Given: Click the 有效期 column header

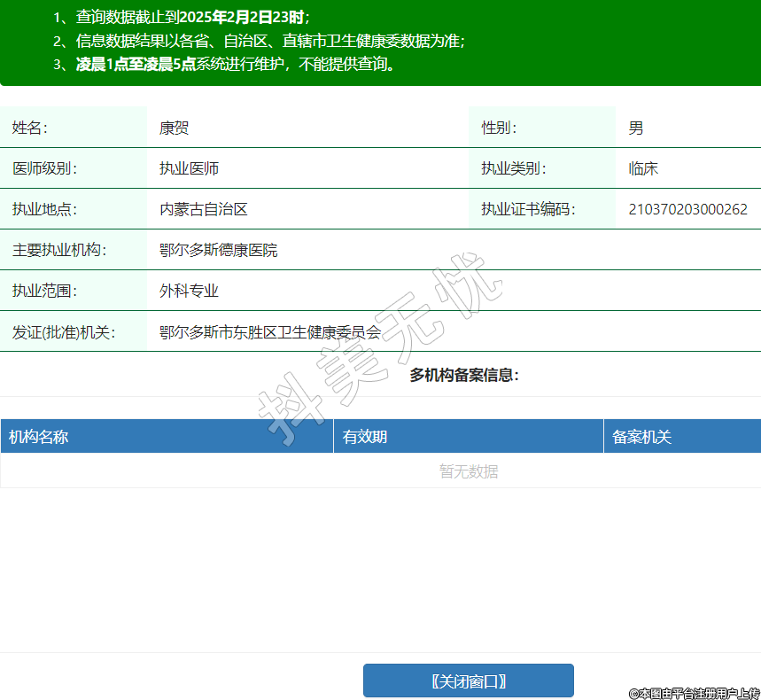Looking at the screenshot, I should click(x=365, y=437).
